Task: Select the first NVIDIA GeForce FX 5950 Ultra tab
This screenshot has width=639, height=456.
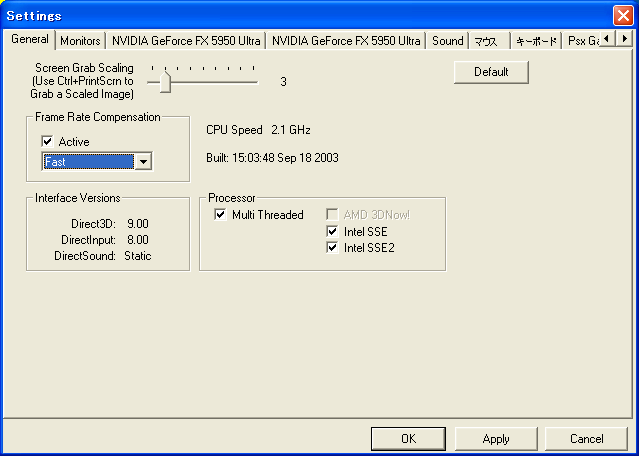Action: [186, 41]
